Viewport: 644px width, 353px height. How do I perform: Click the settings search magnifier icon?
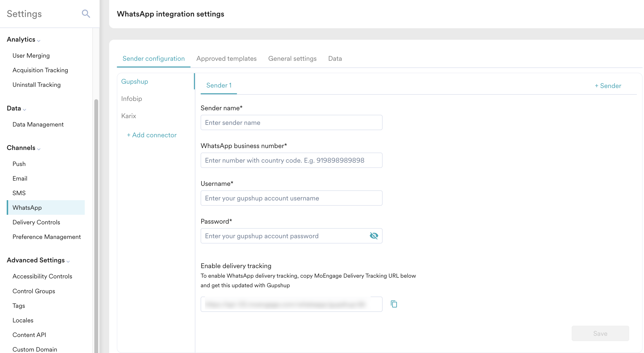tap(86, 14)
